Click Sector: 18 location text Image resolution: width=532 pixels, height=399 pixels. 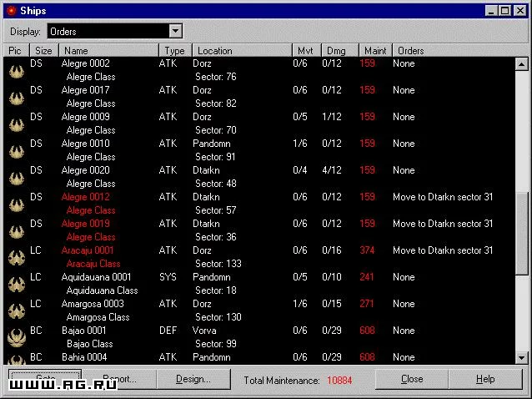point(216,290)
